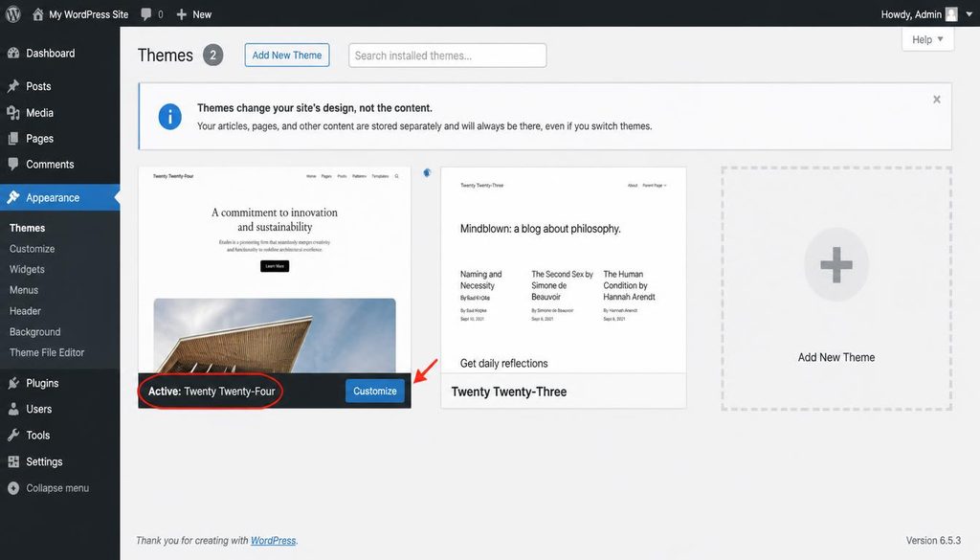Click the Settings icon in sidebar
Image resolution: width=980 pixels, height=560 pixels.
pos(13,461)
